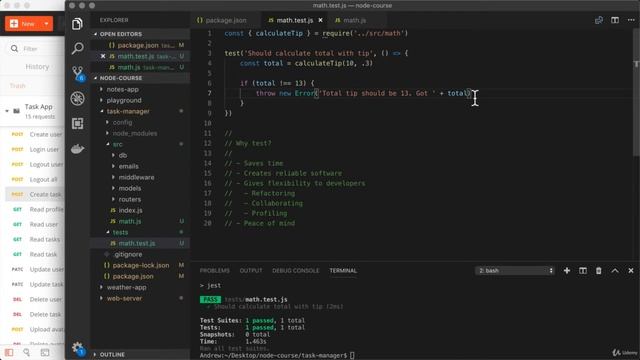The image size is (640, 360).
Task: Expand the weather-app folder
Action: click(126, 287)
